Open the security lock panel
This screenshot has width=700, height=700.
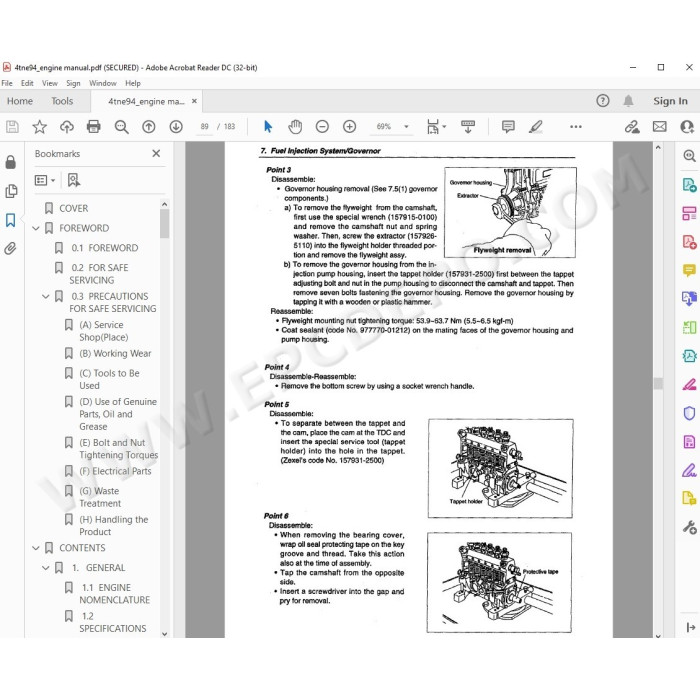point(11,162)
